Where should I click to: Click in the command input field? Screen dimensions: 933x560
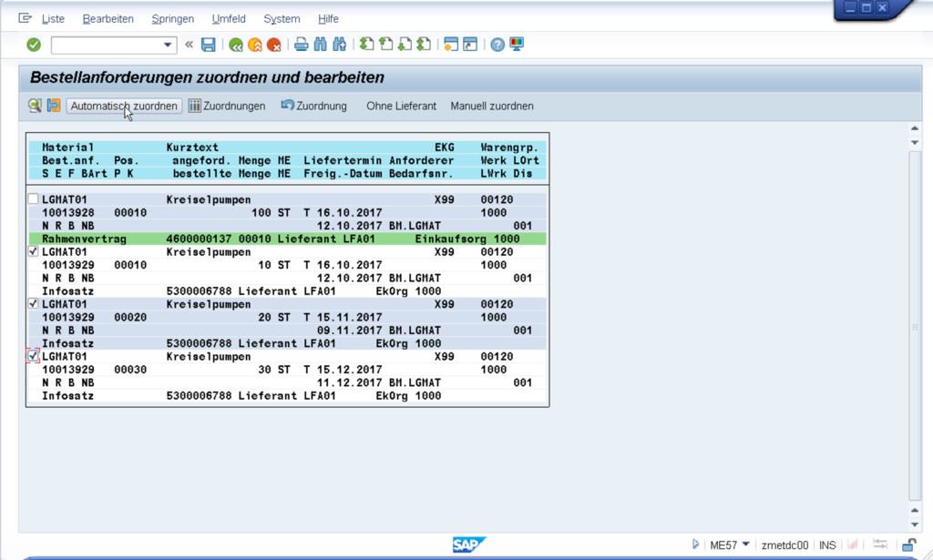pos(107,45)
